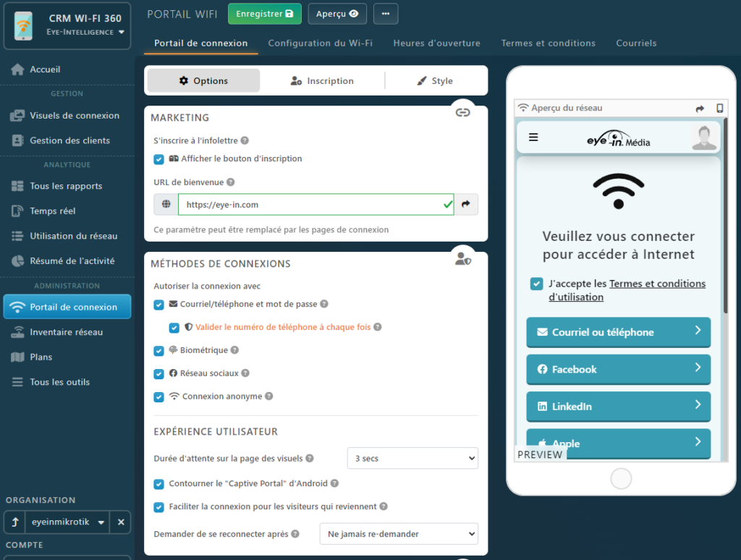This screenshot has width=741, height=560.
Task: Disable the Connexion anonyme checkbox
Action: [159, 397]
